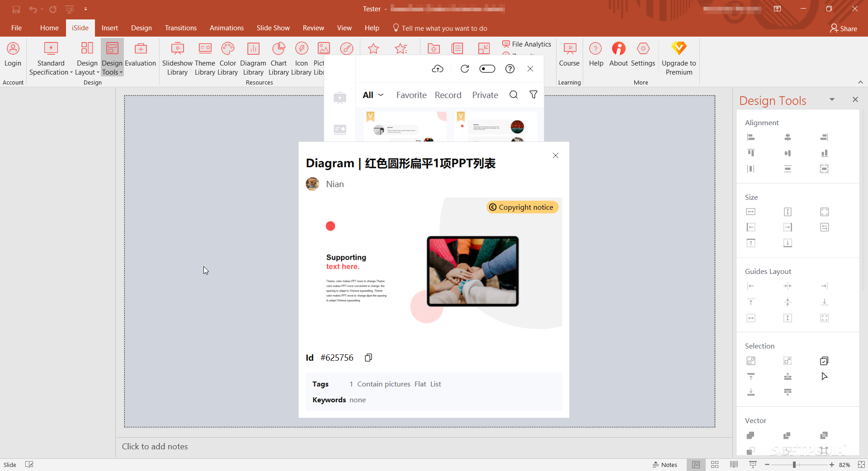This screenshot has width=868, height=471.
Task: Open the Record tab in library
Action: [448, 95]
